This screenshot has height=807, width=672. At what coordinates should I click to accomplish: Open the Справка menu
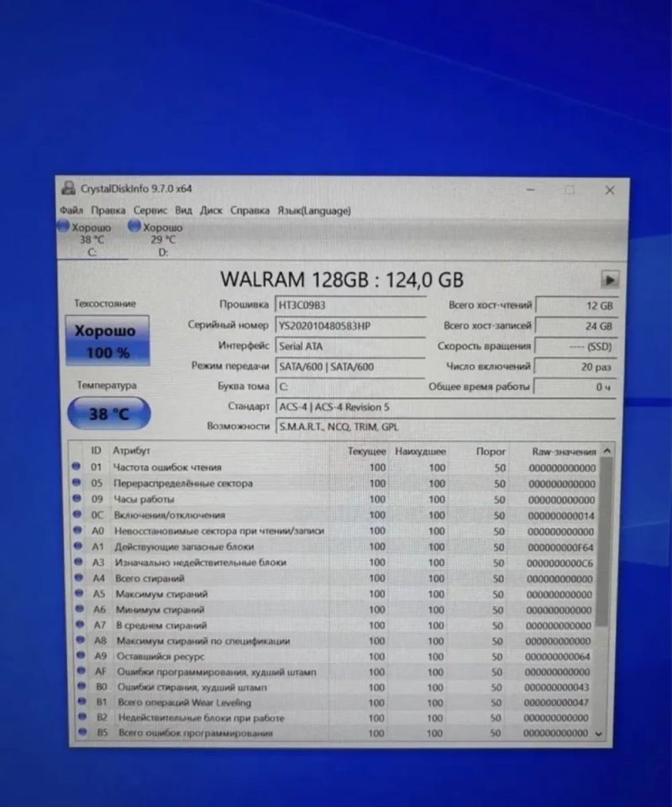pos(249,210)
